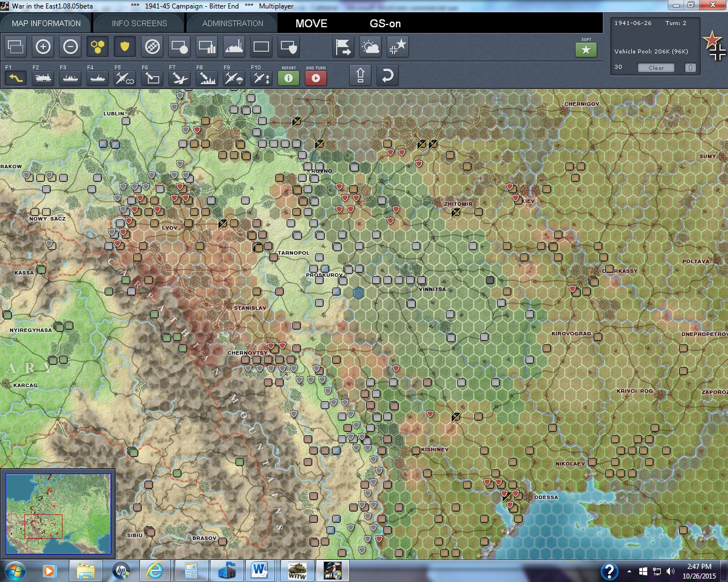
Task: Switch to the INFO SCREENS tab
Action: 139,23
